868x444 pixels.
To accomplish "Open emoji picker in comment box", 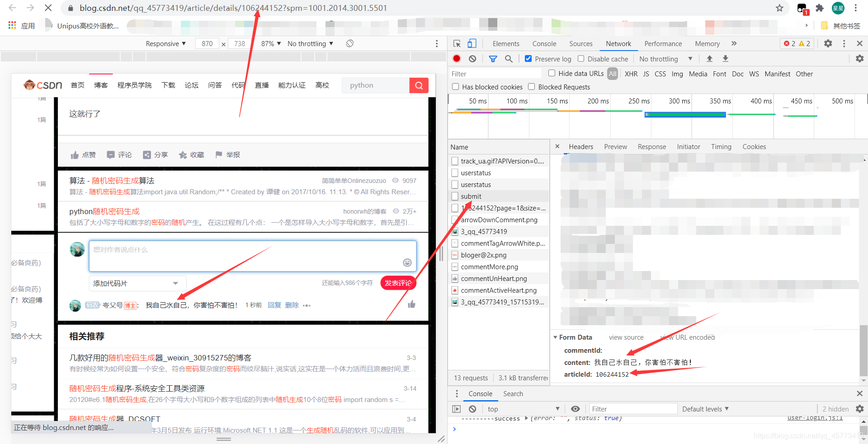I will pyautogui.click(x=407, y=263).
